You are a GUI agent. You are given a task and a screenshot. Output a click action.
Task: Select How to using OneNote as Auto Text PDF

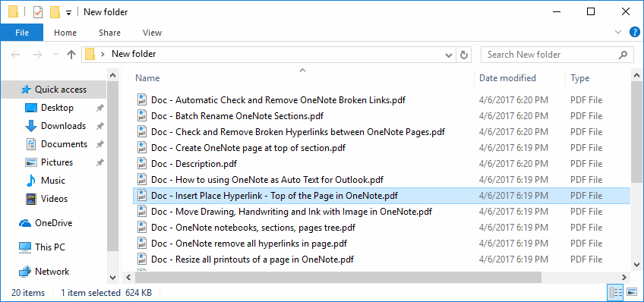(x=267, y=180)
